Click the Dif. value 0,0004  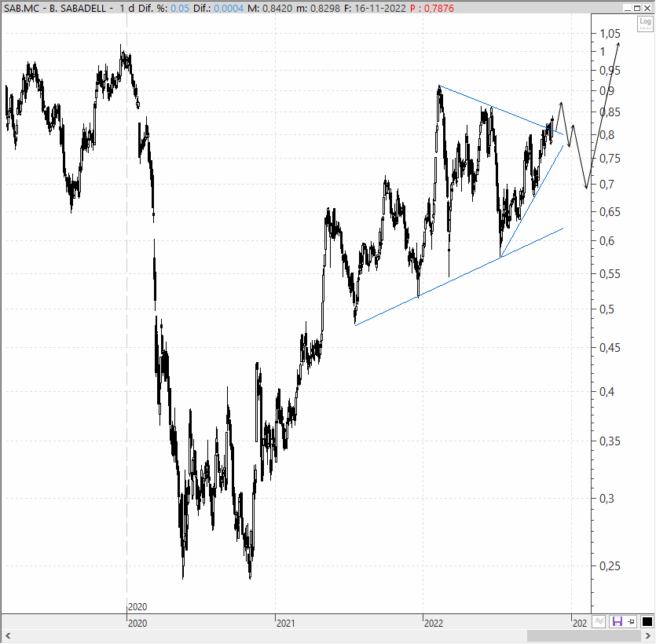tap(229, 9)
